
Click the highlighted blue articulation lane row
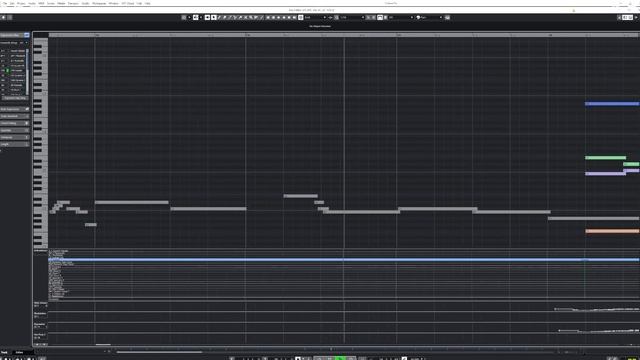point(344,260)
